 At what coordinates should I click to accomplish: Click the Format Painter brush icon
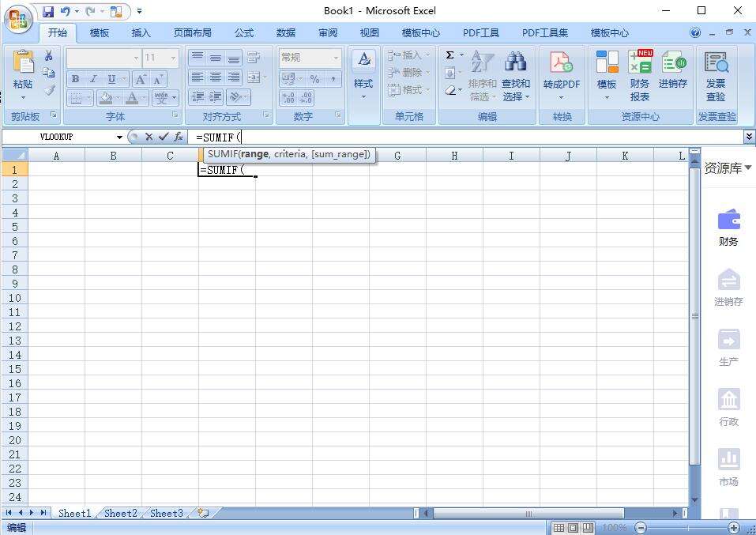(49, 90)
